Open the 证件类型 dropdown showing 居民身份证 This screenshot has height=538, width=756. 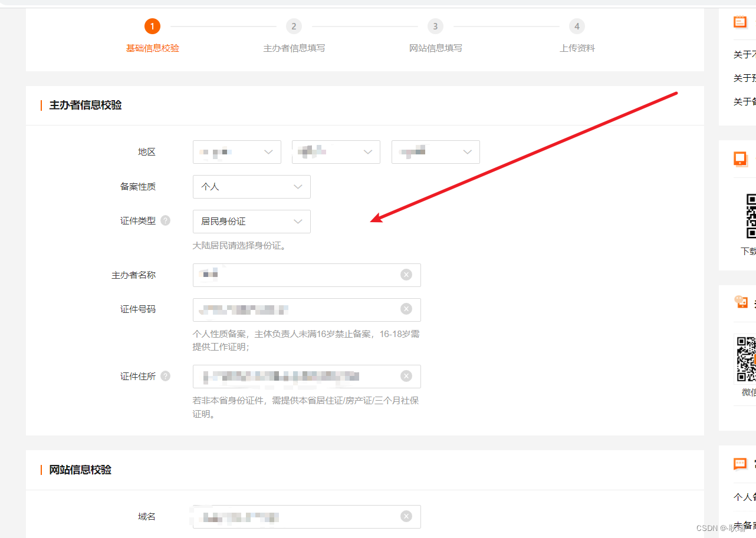coord(251,221)
